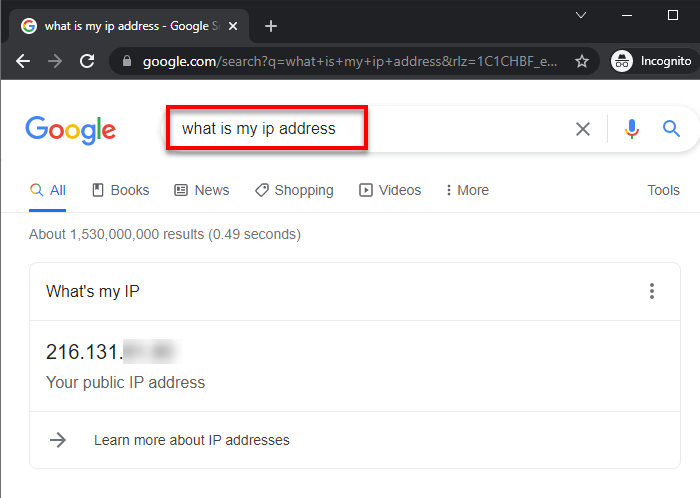Reload the page with refresh icon
This screenshot has height=498, width=700.
click(87, 61)
